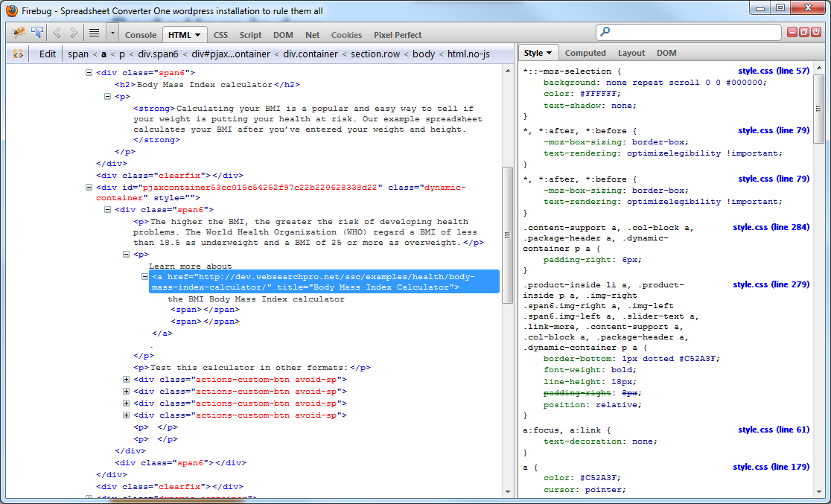Screen dimensions: 831x504
Task: Go forward with the right arrow
Action: click(74, 34)
